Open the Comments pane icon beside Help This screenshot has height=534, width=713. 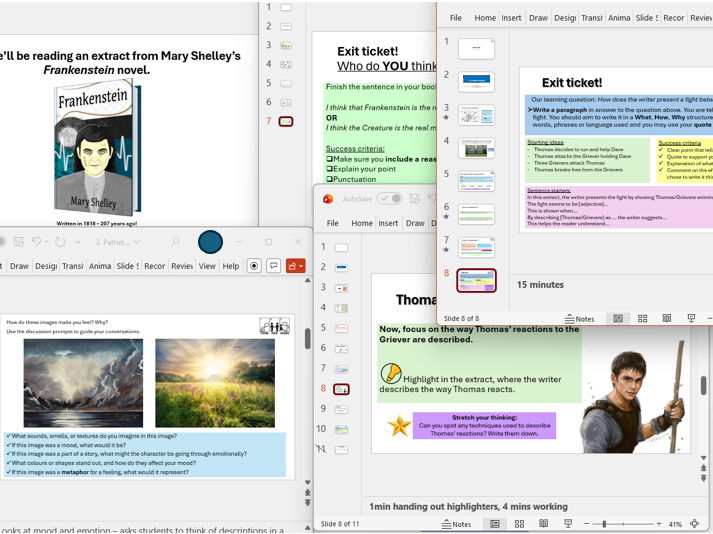[274, 266]
